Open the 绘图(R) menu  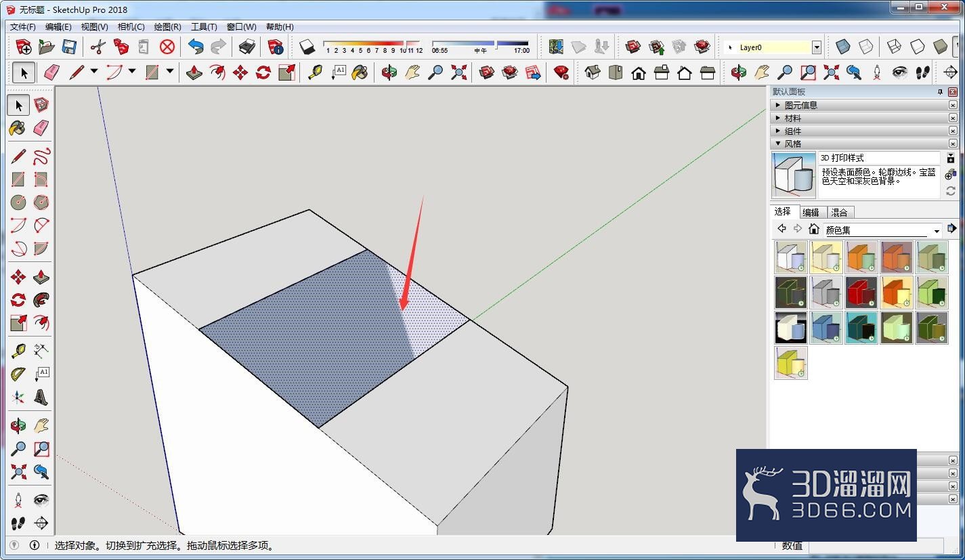point(167,27)
